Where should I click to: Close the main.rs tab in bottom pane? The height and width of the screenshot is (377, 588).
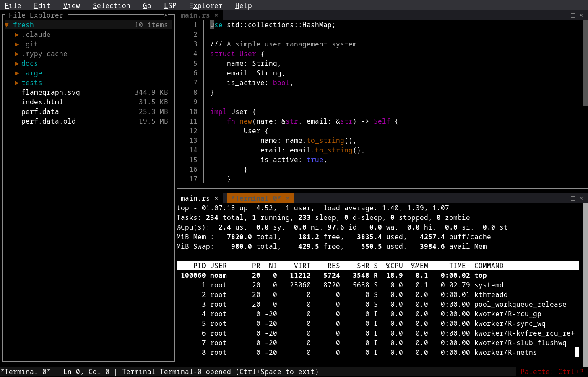pos(216,198)
